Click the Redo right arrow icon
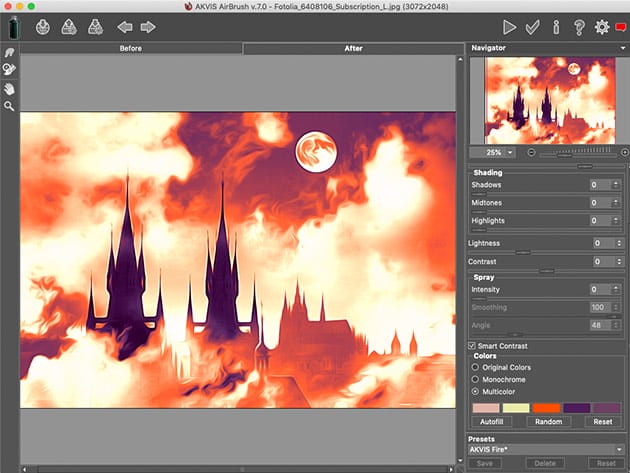The image size is (630, 473). click(148, 27)
